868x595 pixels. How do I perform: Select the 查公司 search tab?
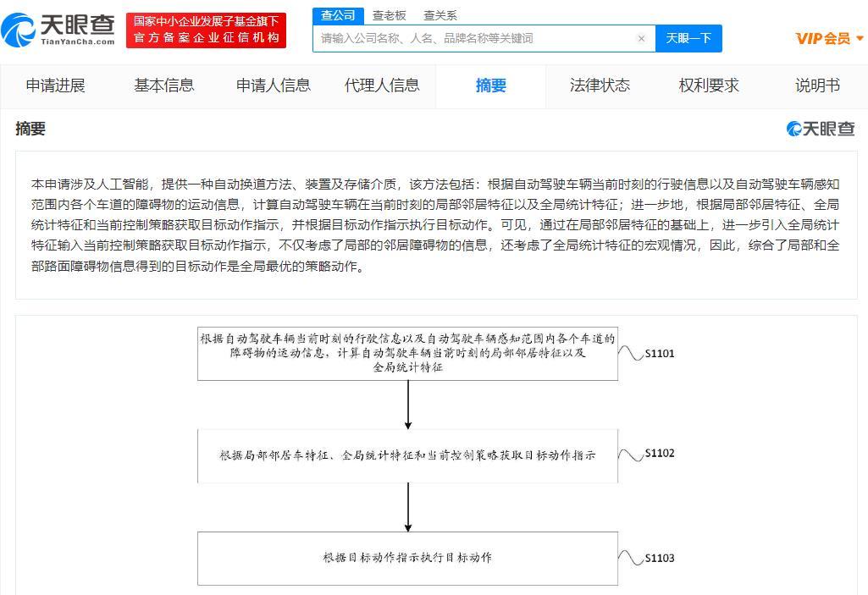(x=338, y=14)
